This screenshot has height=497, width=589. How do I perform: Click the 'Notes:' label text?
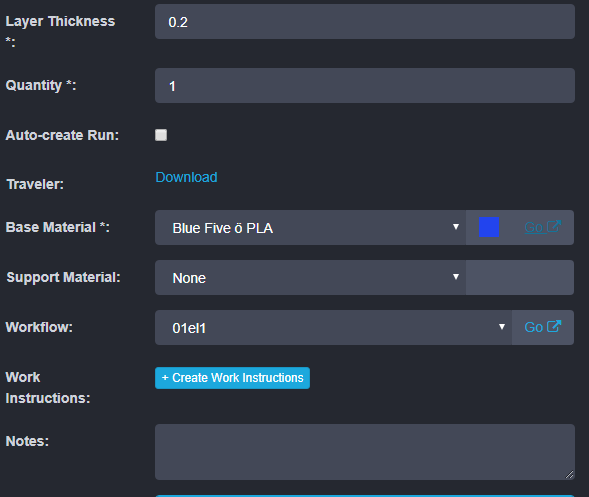click(x=27, y=441)
